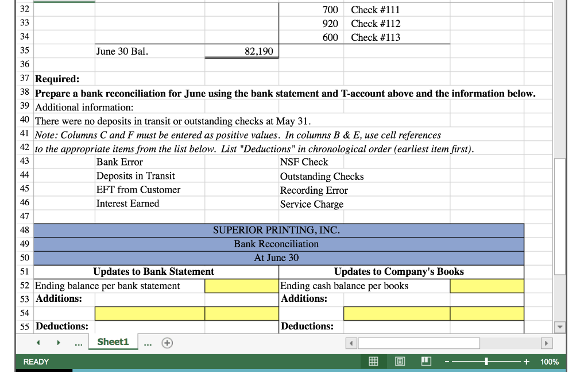Add a new worksheet with the plus icon
The width and height of the screenshot is (588, 372).
pyautogui.click(x=167, y=342)
